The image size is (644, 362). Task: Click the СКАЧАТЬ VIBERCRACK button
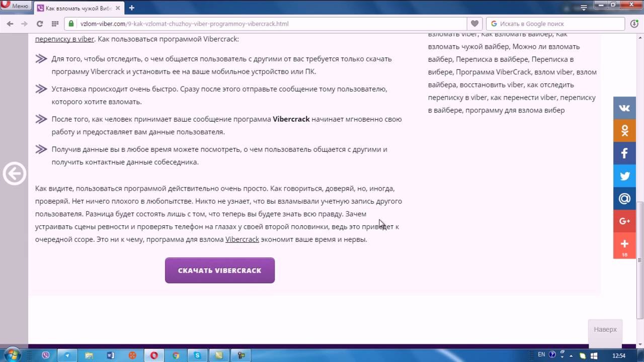pos(220,270)
